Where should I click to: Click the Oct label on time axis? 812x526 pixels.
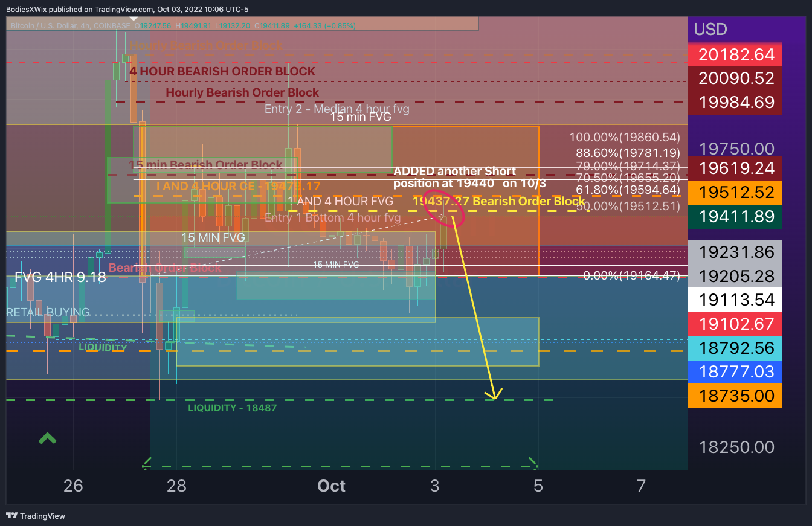coord(332,486)
